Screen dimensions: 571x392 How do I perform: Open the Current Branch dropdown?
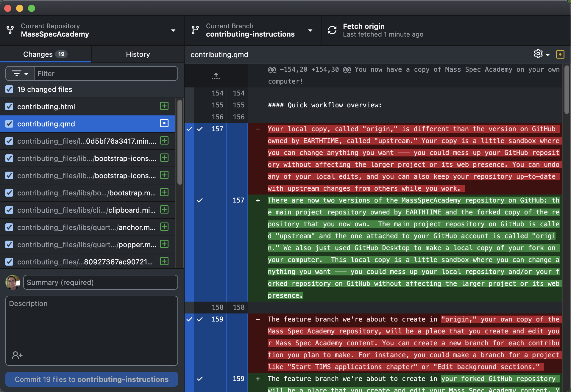pos(253,30)
